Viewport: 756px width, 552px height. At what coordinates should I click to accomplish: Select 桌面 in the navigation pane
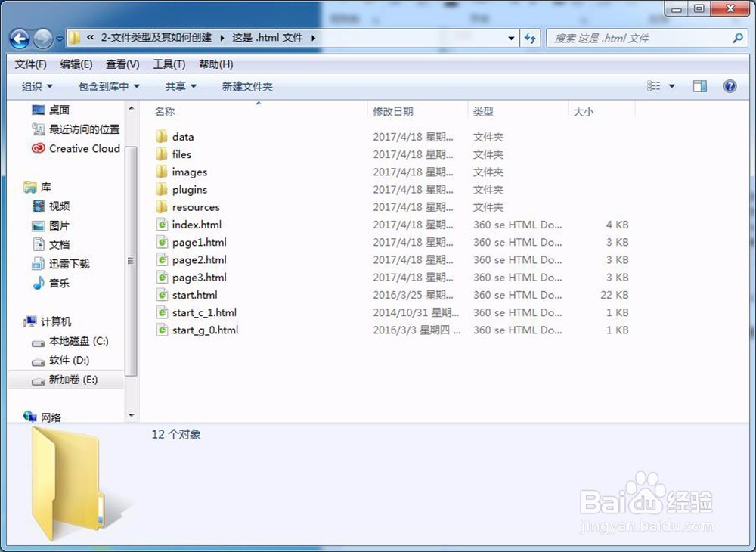click(51, 110)
